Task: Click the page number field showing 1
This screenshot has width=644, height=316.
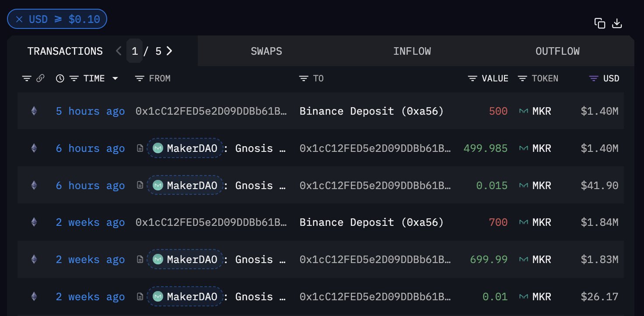Action: tap(135, 51)
